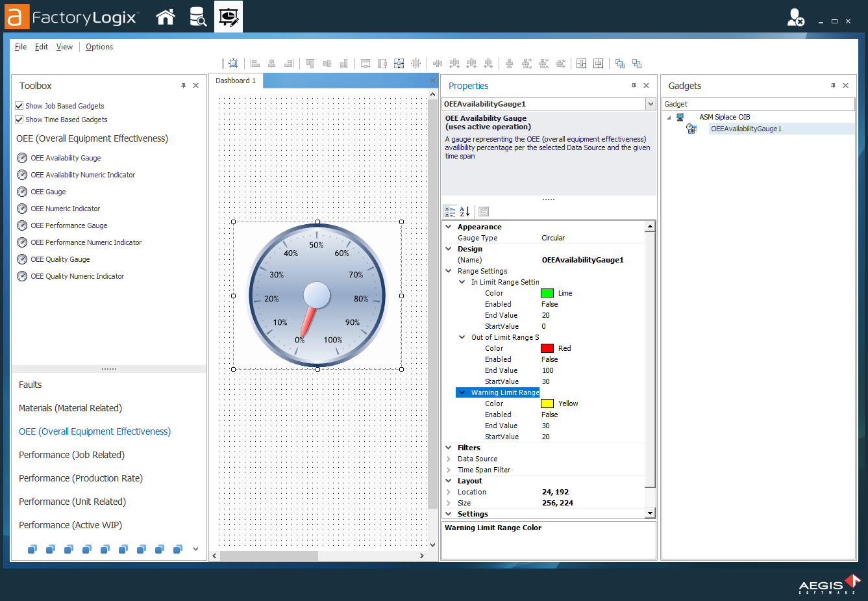Image resolution: width=868 pixels, height=601 pixels.
Task: Open the Options menu
Action: [99, 47]
